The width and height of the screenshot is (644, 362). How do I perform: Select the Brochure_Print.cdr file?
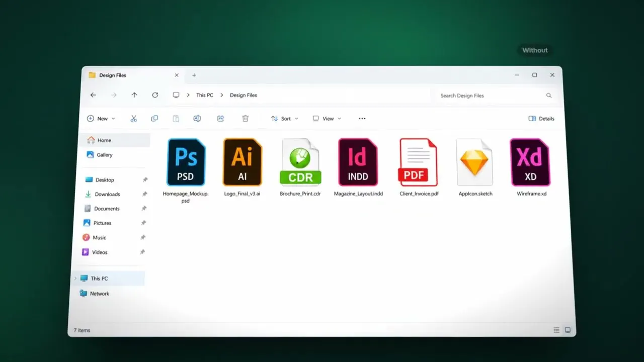point(300,167)
